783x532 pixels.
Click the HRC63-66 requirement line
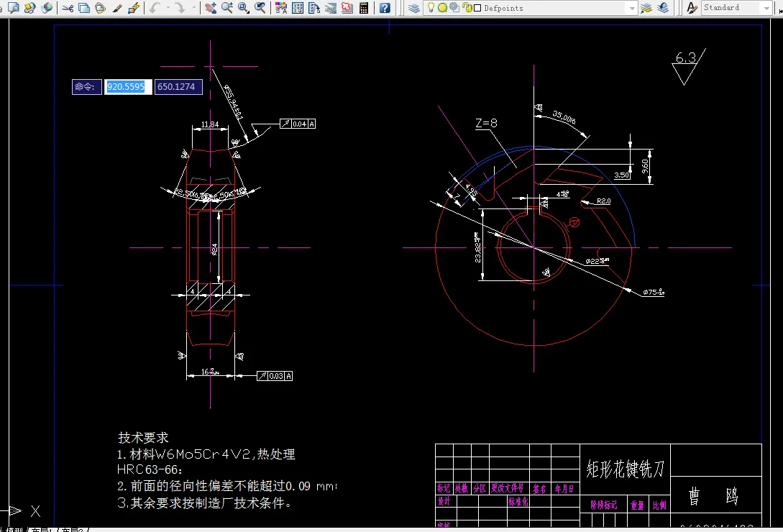coord(150,469)
